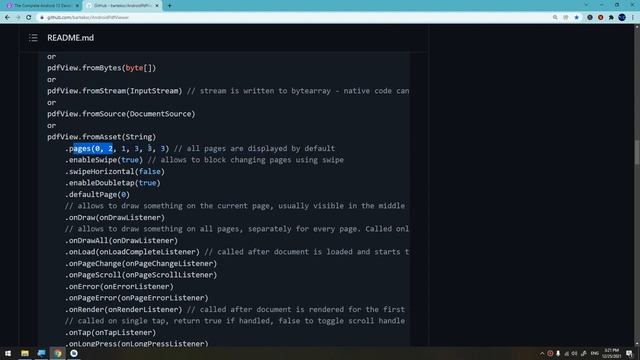Open the round recorder app on taskbar
The height and width of the screenshot is (360, 640).
(x=74, y=353)
